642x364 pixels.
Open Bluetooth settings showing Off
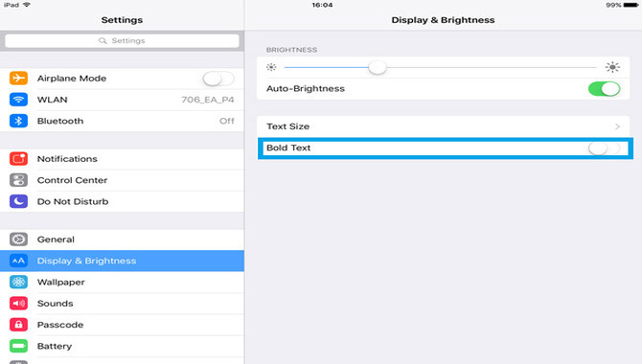click(x=122, y=121)
